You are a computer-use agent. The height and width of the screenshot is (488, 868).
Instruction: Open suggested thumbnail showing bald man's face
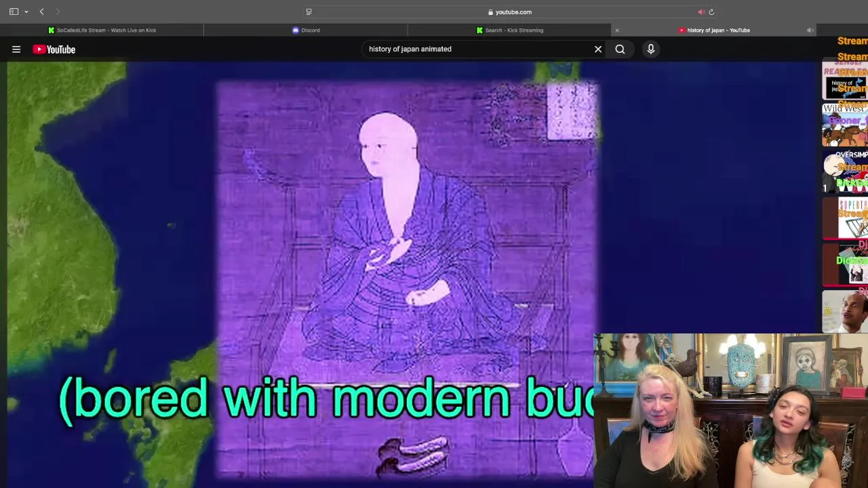[x=845, y=312]
